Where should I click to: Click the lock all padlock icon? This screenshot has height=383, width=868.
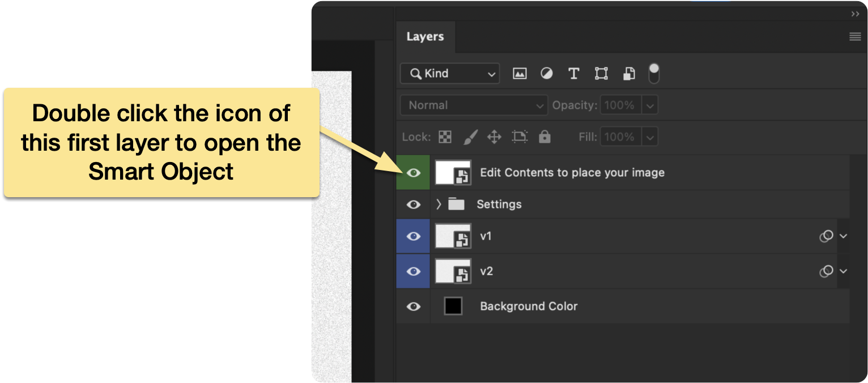(x=544, y=137)
